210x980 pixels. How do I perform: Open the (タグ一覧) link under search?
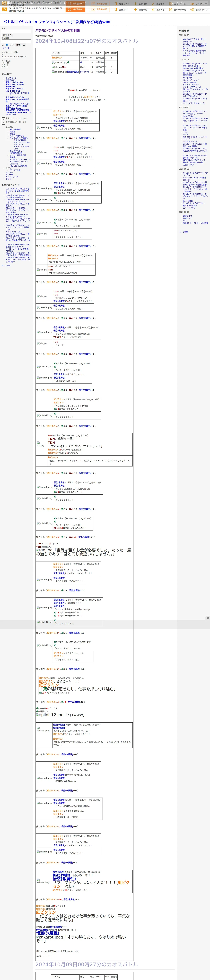[6, 48]
